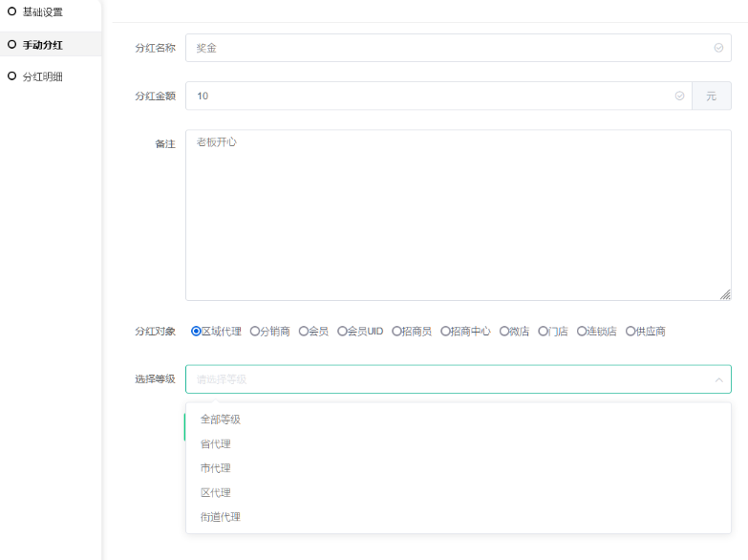Viewport: 748px width, 560px height.
Task: Select the 分销商 radio option
Action: click(x=255, y=332)
